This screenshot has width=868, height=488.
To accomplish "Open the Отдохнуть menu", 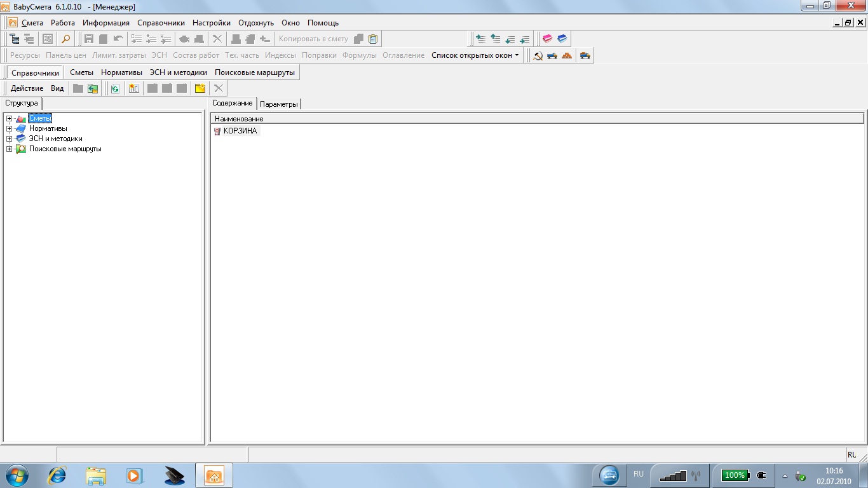I will (256, 23).
